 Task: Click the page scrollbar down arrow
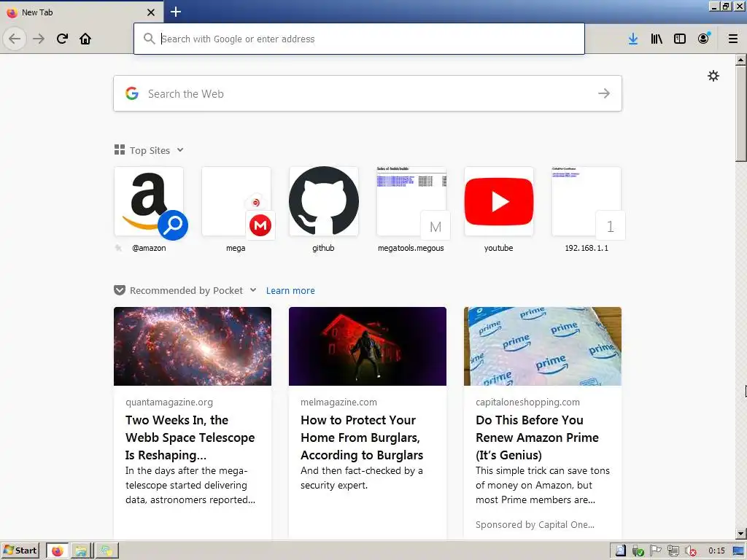pyautogui.click(x=741, y=534)
